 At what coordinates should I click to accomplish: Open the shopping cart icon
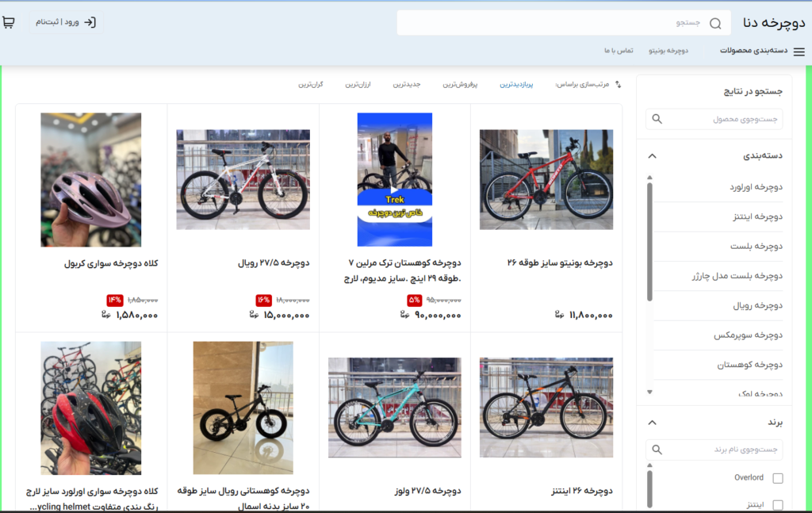pos(9,22)
